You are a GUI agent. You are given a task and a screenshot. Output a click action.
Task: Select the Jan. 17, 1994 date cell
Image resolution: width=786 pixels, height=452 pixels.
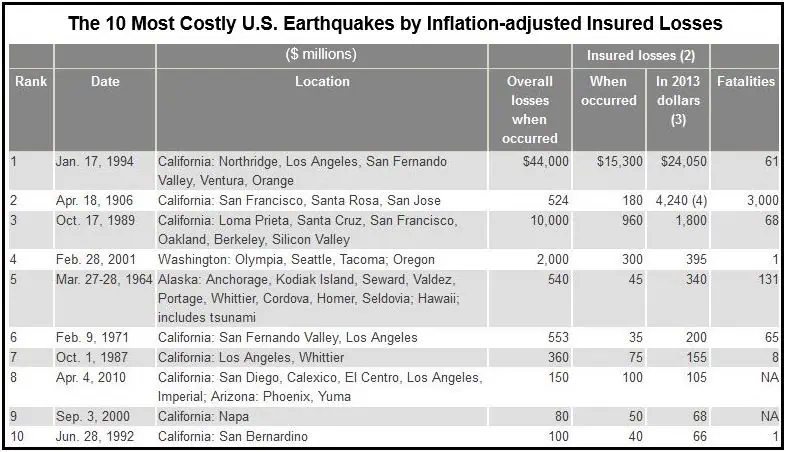pos(91,162)
